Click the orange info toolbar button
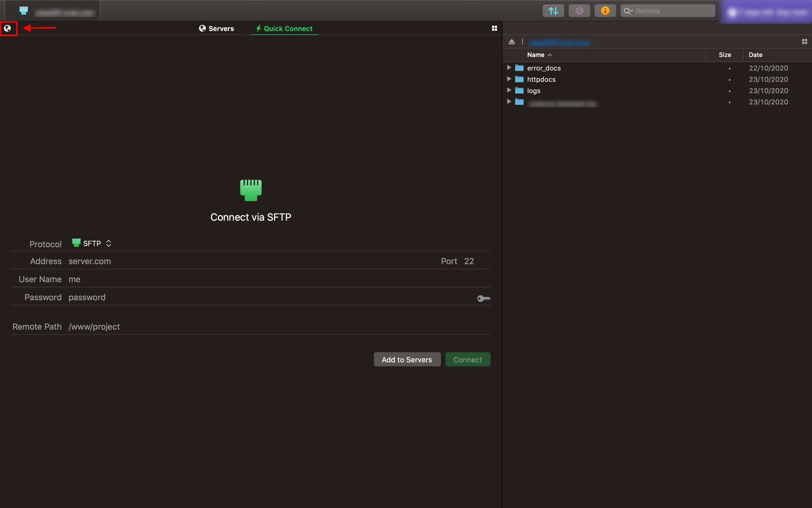812x508 pixels. [x=605, y=11]
